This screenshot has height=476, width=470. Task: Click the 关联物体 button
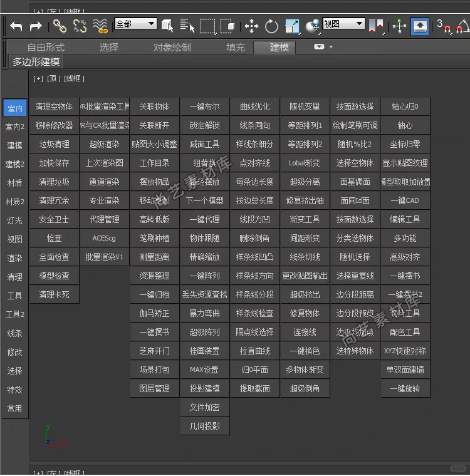(155, 106)
